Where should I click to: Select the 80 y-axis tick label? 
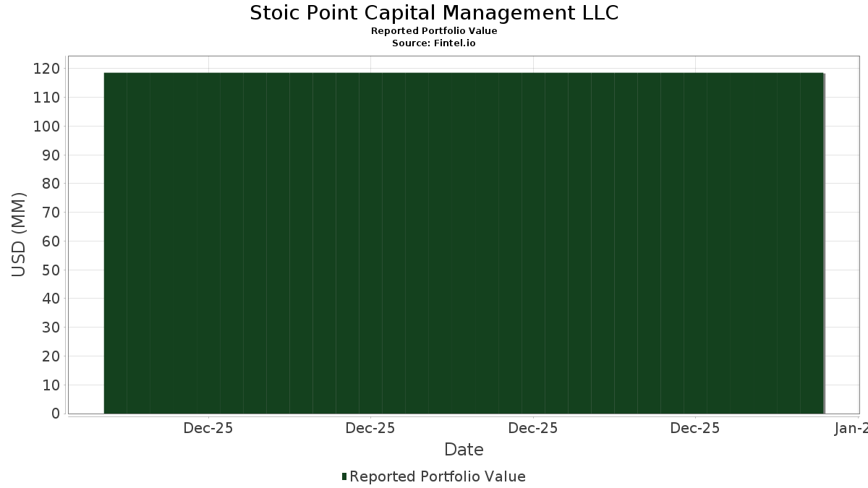click(51, 184)
